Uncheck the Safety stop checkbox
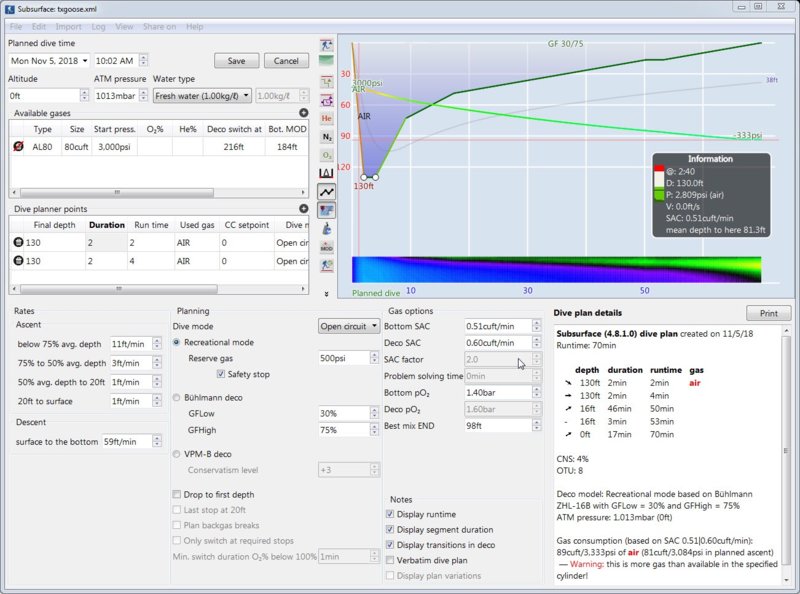 pyautogui.click(x=221, y=375)
